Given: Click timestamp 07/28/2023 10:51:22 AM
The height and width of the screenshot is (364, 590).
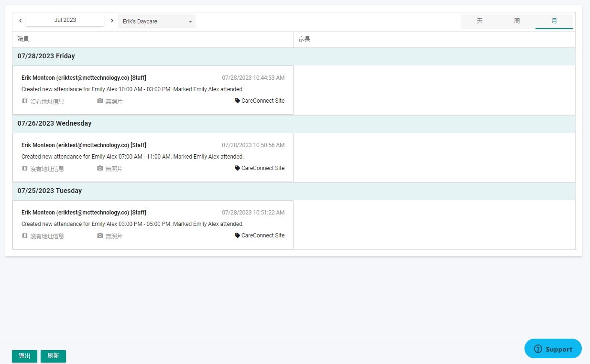Looking at the screenshot, I should [x=253, y=213].
